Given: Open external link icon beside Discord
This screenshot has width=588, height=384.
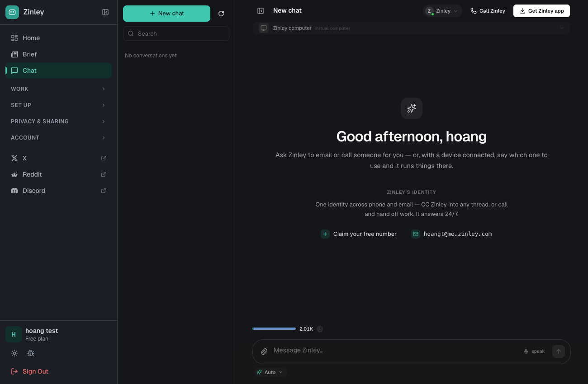Looking at the screenshot, I should 104,191.
